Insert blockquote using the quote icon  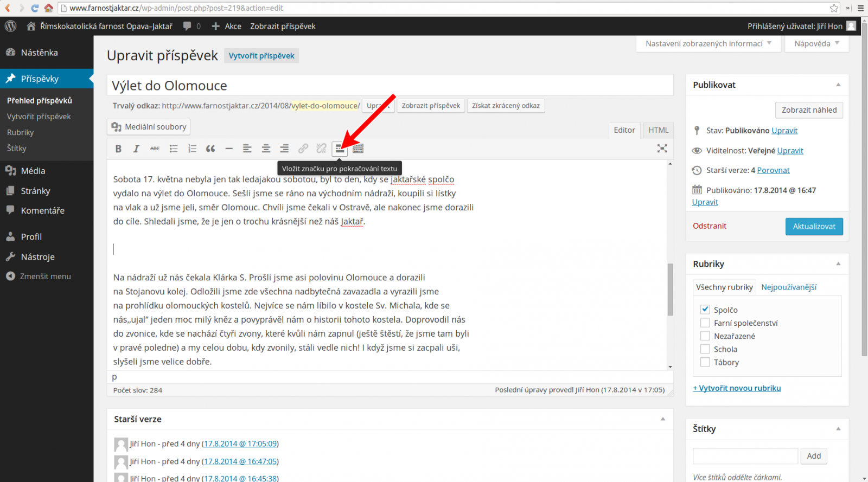tap(210, 149)
